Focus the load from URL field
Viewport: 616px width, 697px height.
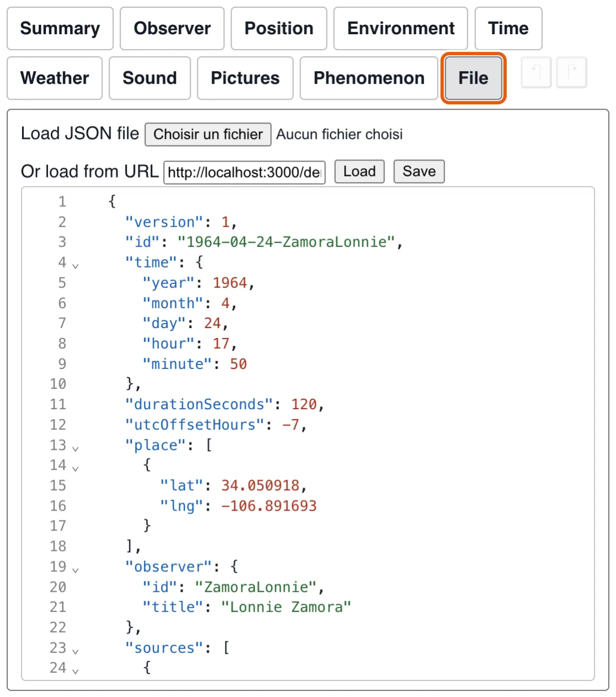pyautogui.click(x=244, y=172)
